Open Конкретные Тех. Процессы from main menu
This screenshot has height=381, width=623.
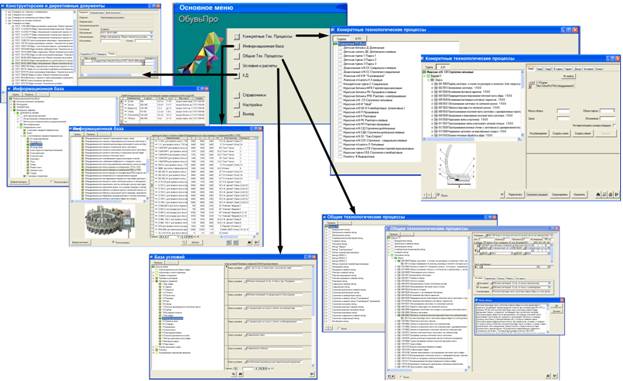[267, 37]
